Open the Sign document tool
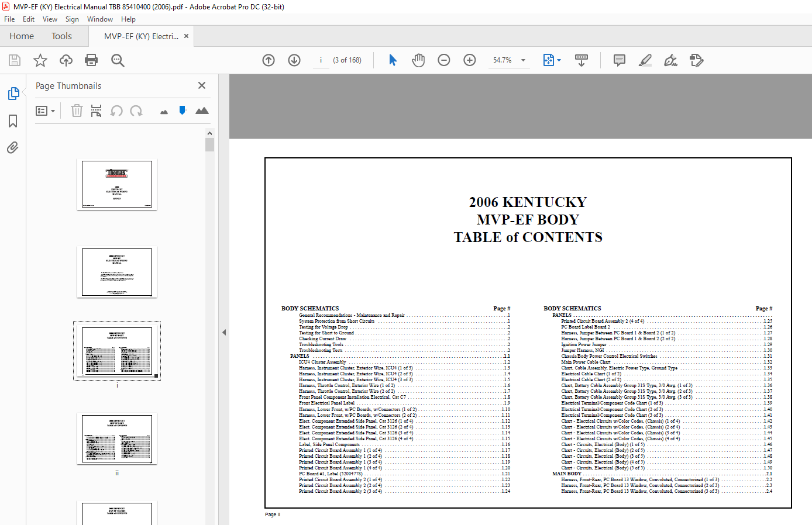This screenshot has height=525, width=812. tap(671, 60)
